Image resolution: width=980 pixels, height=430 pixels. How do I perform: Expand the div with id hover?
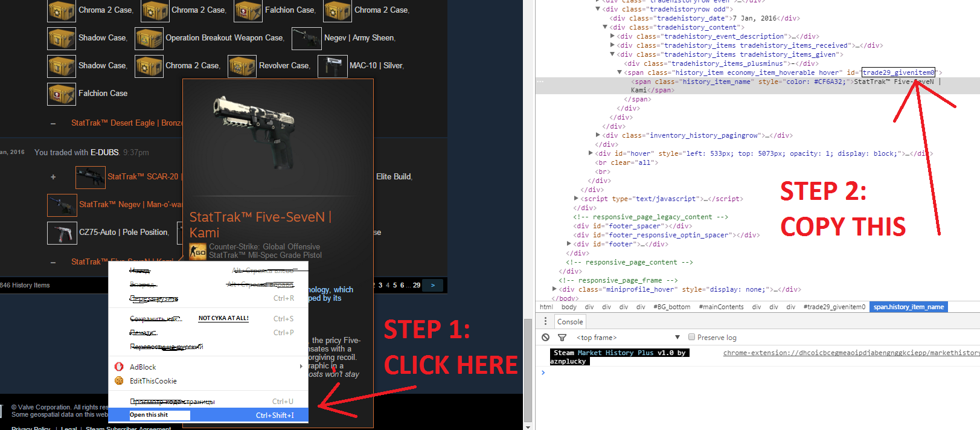591,153
